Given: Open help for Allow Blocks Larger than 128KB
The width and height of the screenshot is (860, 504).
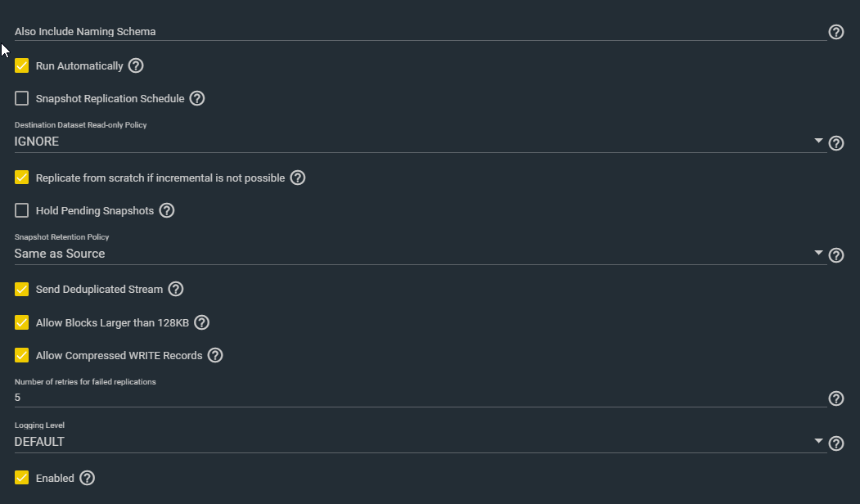Looking at the screenshot, I should point(202,322).
